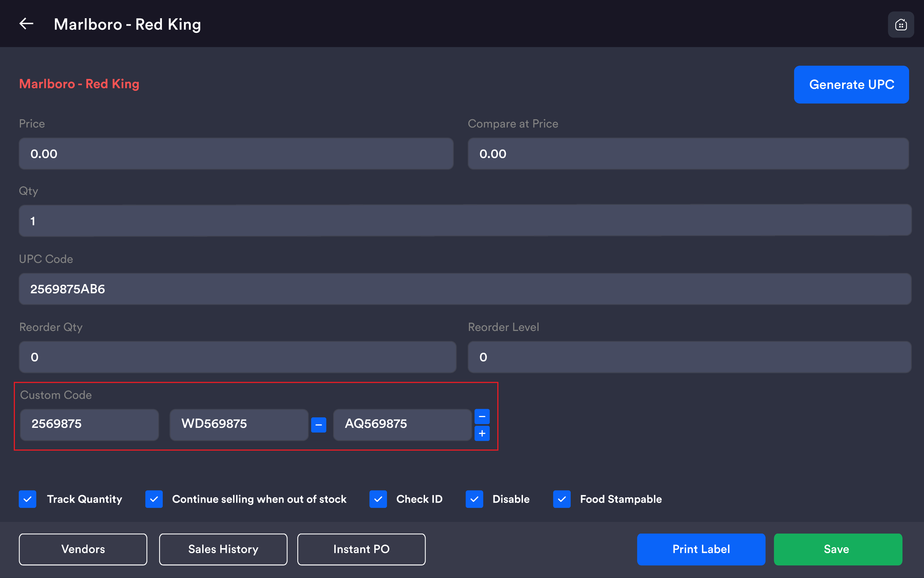
Task: Add a new custom code with plus icon
Action: (x=482, y=433)
